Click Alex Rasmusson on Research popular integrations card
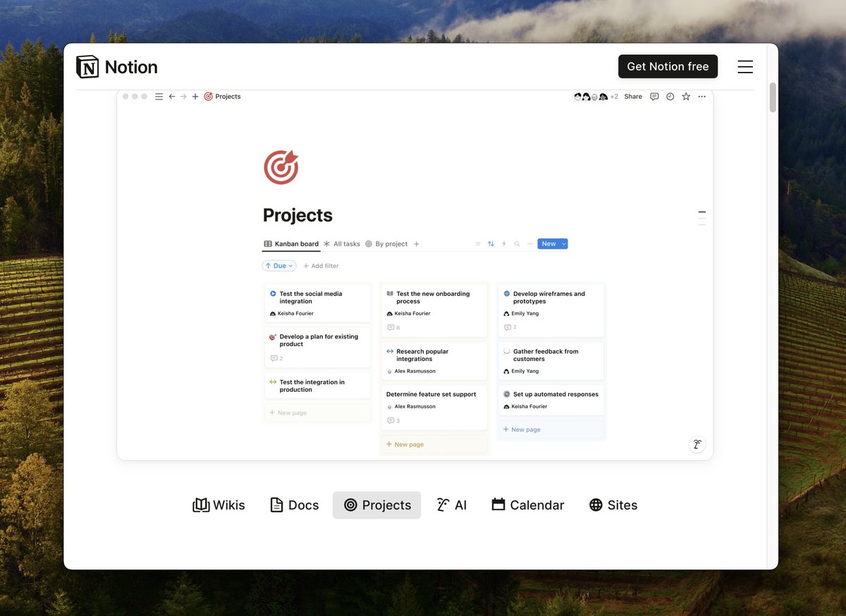This screenshot has width=846, height=616. tap(411, 371)
